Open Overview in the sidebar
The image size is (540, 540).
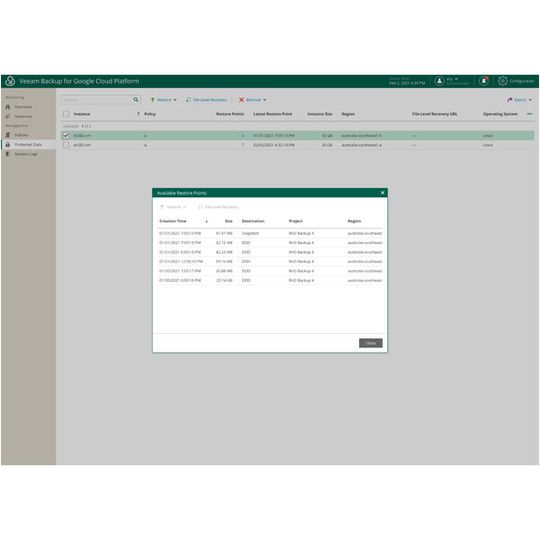[x=23, y=107]
